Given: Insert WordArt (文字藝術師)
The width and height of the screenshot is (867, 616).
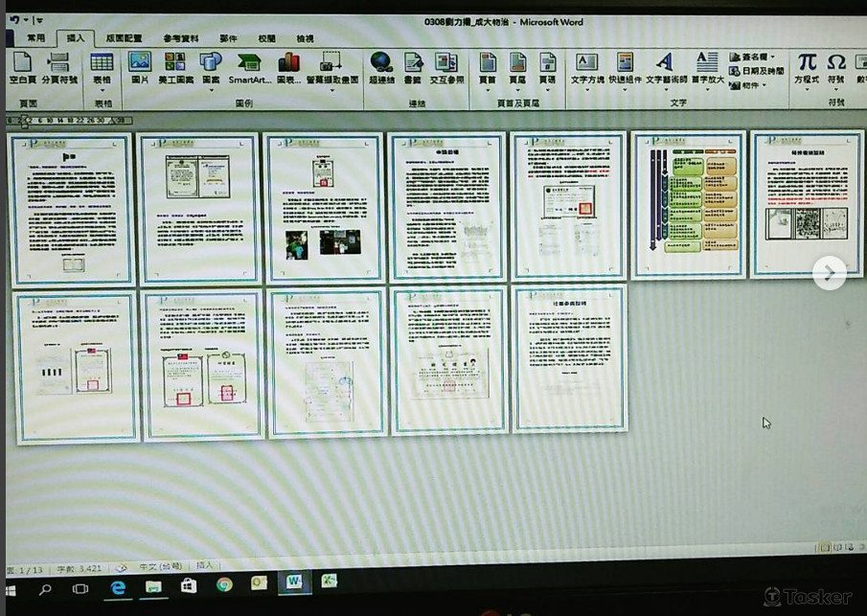Looking at the screenshot, I should 666,68.
